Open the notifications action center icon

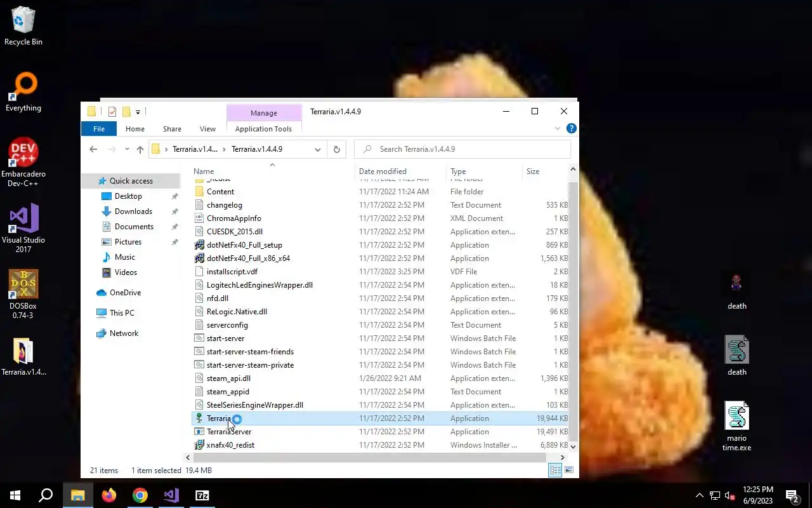pyautogui.click(x=792, y=496)
